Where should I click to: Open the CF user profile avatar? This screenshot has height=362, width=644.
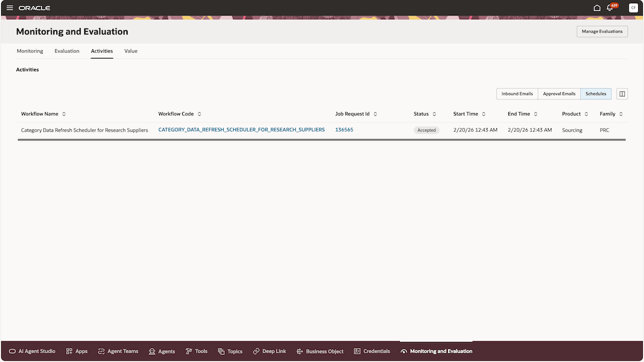pos(633,8)
